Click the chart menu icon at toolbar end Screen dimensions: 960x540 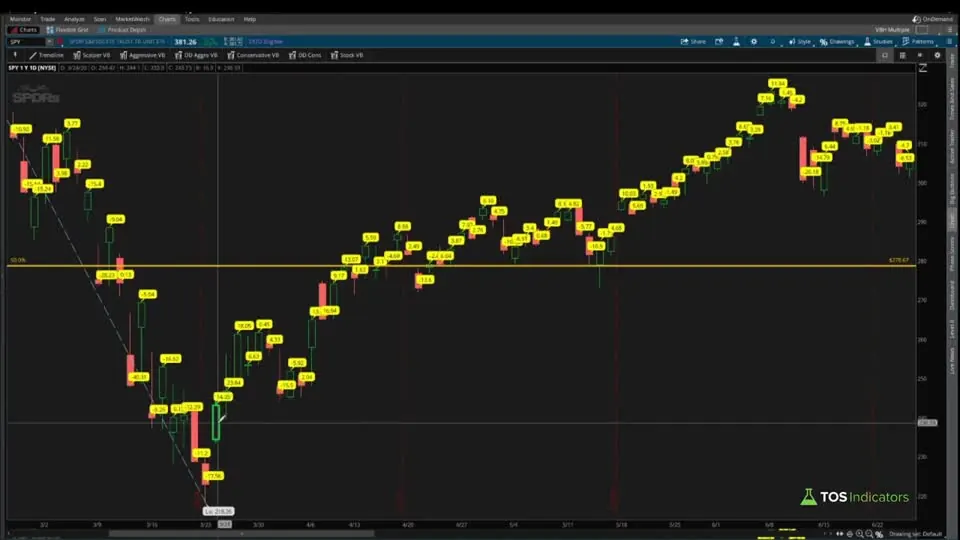pos(949,42)
